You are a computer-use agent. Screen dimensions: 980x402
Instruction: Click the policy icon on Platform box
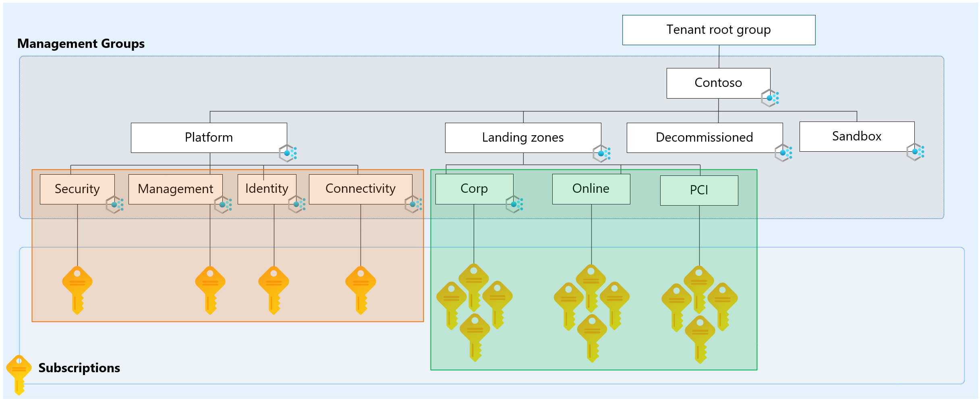288,153
